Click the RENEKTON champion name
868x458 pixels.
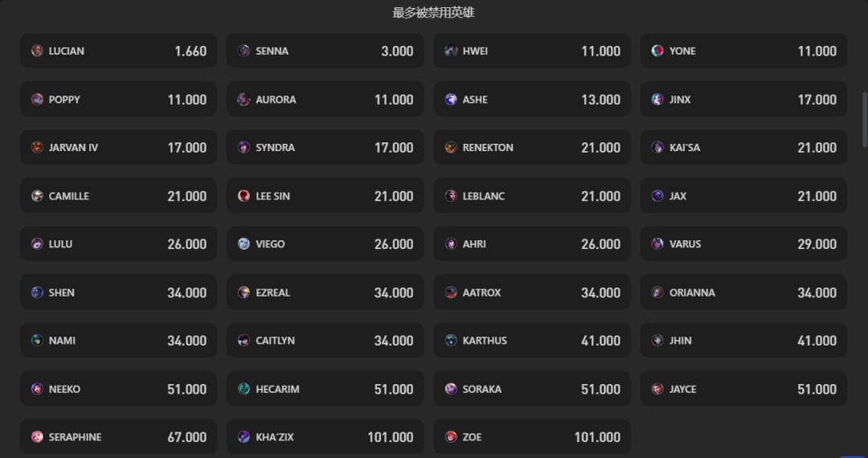488,148
